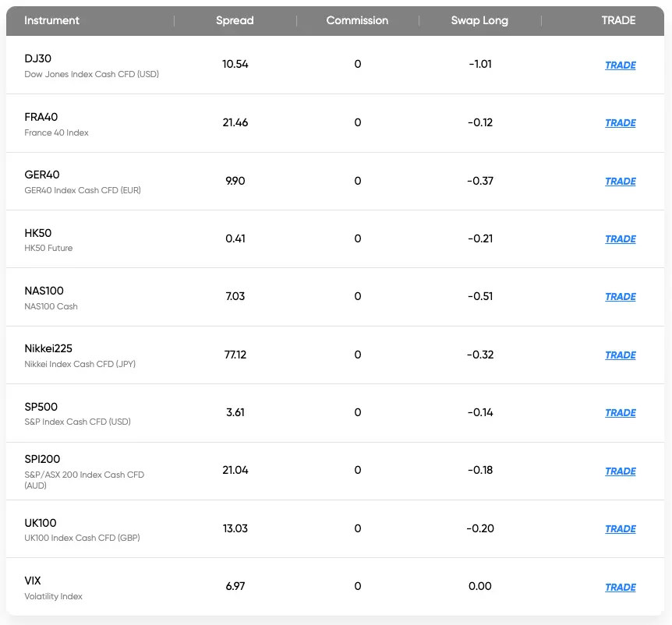
Task: Select the HK50 Future TRADE link
Action: 620,239
